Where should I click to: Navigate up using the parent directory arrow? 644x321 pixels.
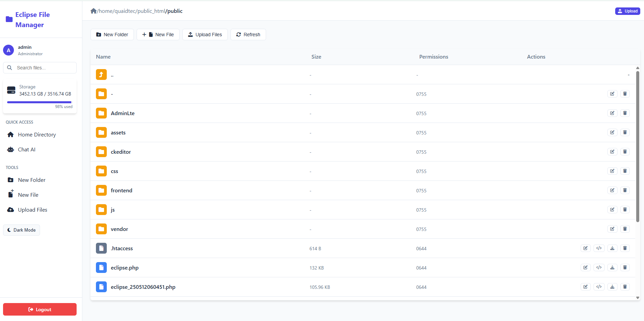[101, 74]
